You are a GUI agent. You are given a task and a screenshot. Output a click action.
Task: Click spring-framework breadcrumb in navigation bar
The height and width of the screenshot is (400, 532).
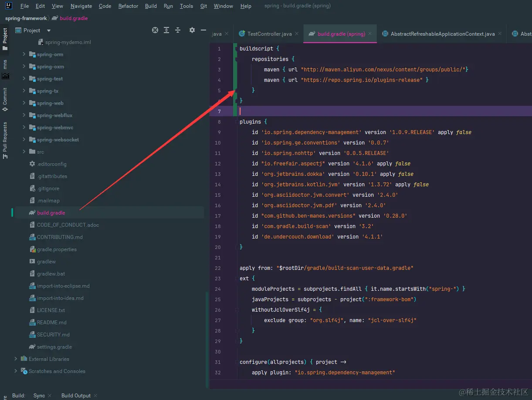(x=26, y=18)
